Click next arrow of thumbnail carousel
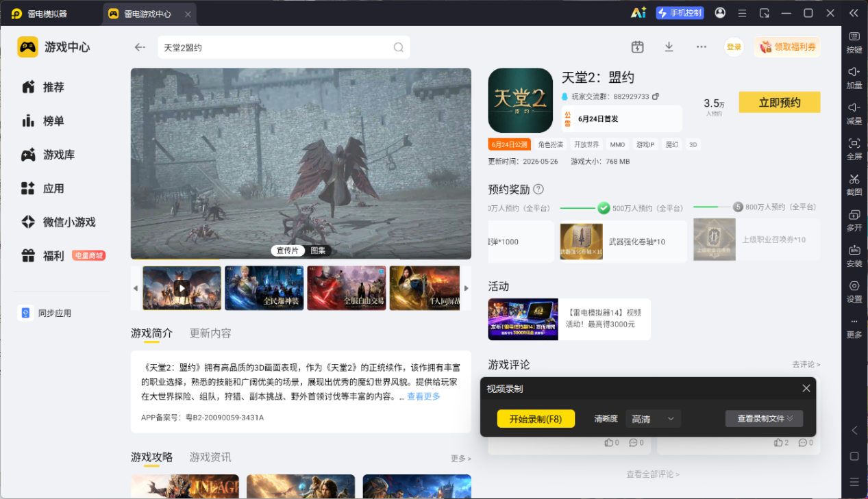 467,288
